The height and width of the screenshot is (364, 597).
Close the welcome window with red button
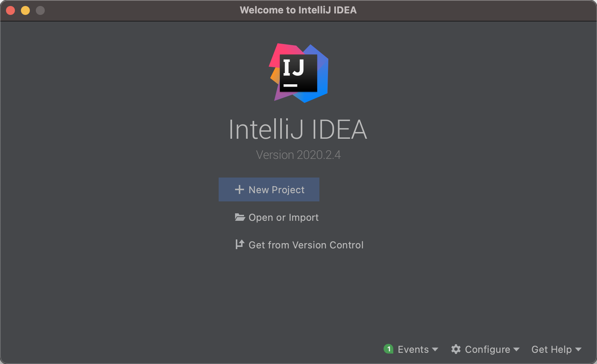tap(10, 10)
